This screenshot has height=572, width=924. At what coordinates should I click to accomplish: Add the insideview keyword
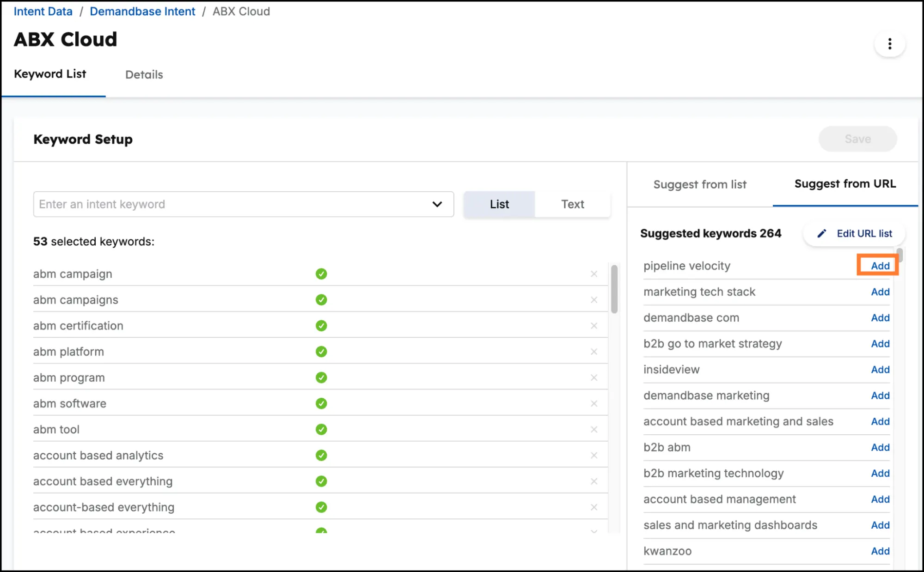coord(880,369)
